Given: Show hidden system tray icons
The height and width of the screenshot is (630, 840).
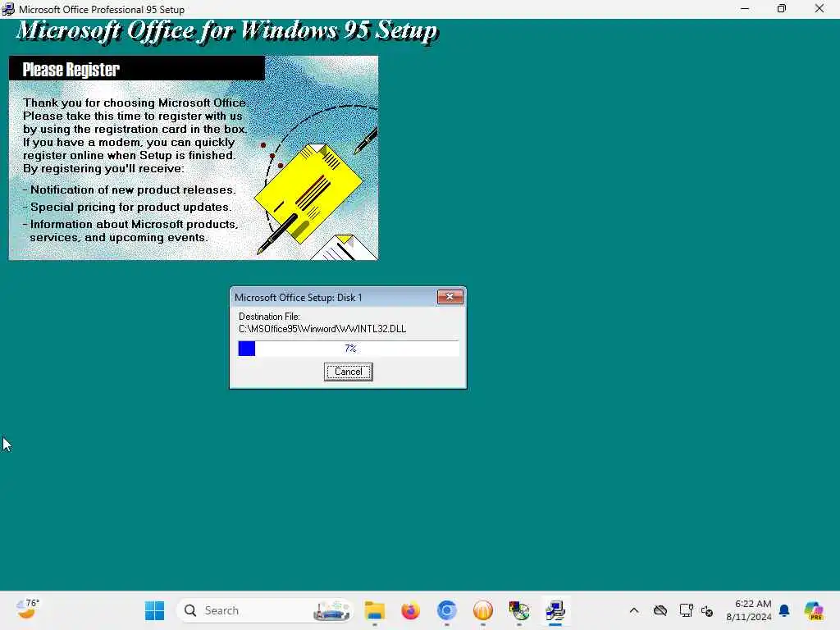Looking at the screenshot, I should pos(634,610).
